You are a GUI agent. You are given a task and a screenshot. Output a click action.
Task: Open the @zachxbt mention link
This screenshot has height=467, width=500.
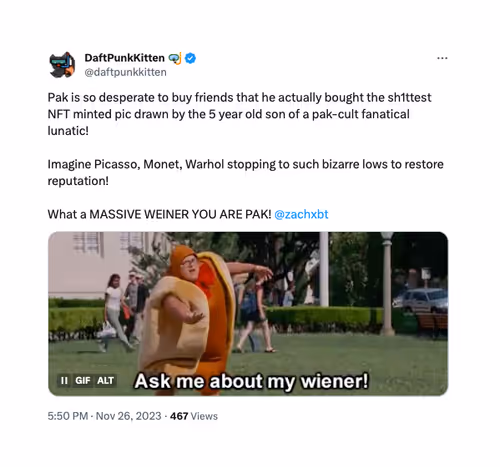pos(301,214)
